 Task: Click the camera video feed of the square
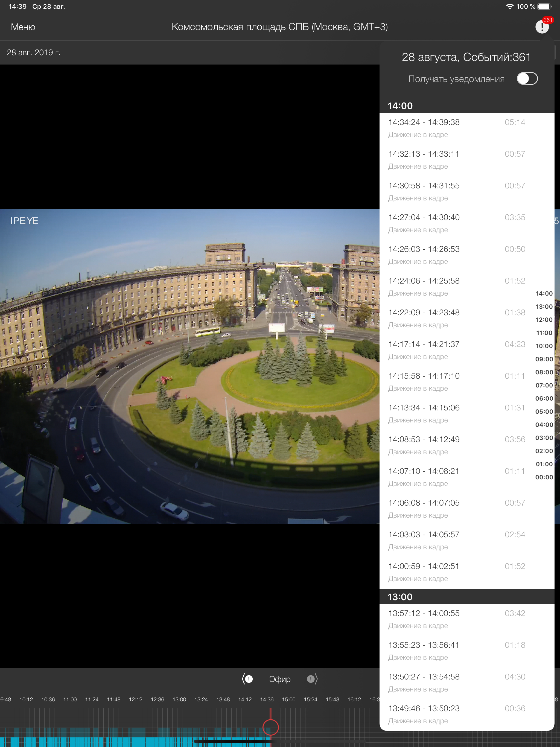point(189,366)
